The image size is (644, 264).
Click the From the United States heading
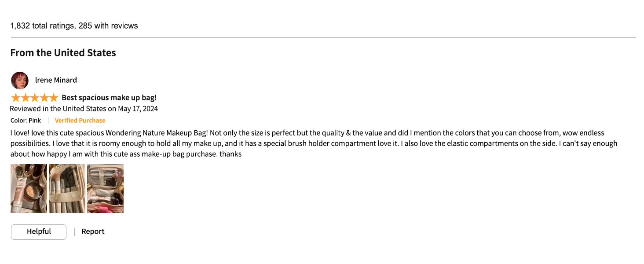click(x=63, y=53)
